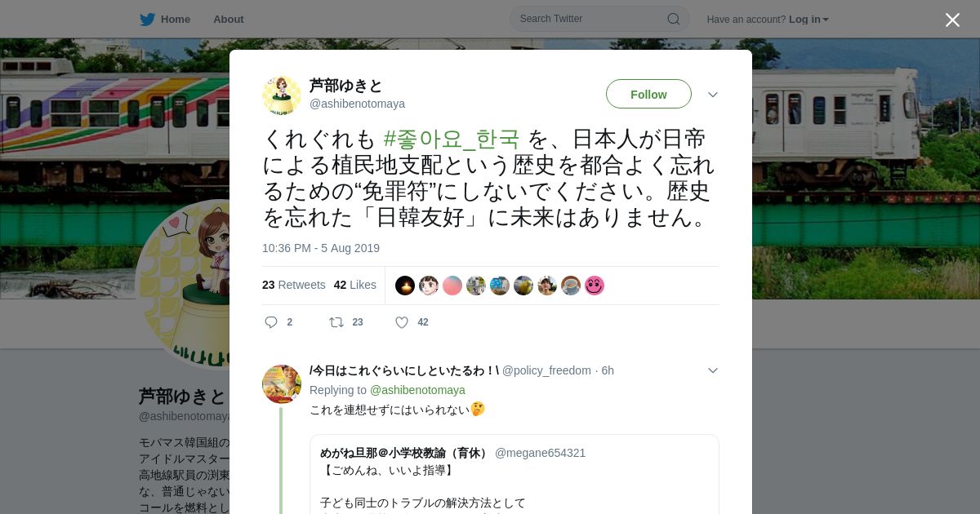Open the pink smiley liker avatar
The width and height of the screenshot is (980, 514).
[595, 286]
